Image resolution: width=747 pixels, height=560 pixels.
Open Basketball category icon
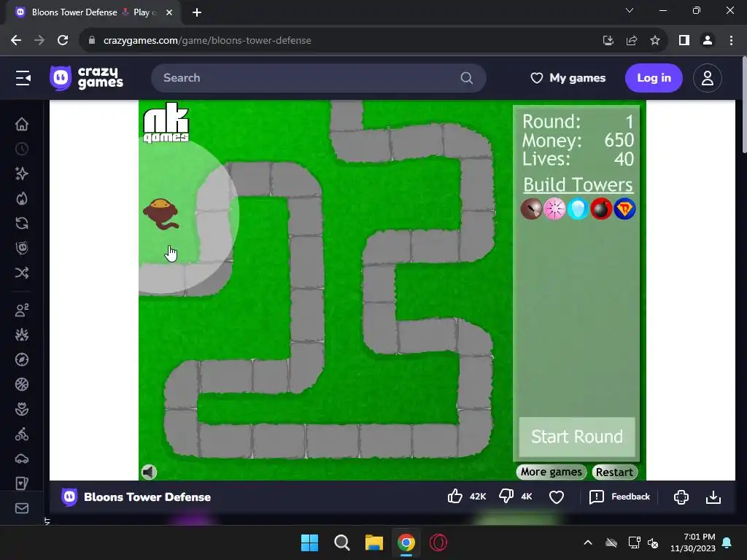pos(22,384)
